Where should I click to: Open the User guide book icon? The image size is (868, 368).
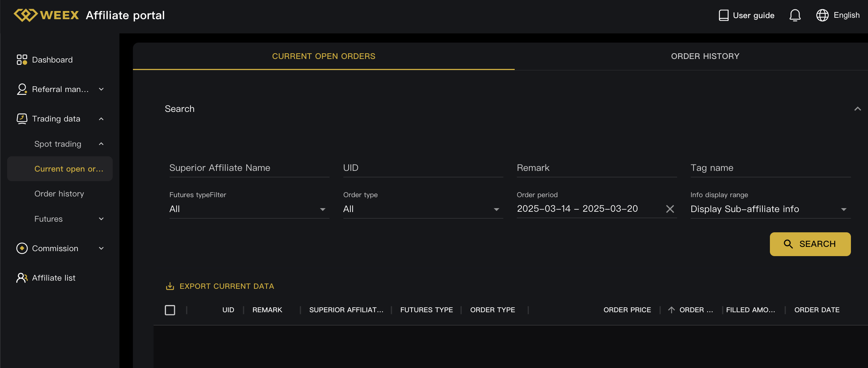pos(724,15)
